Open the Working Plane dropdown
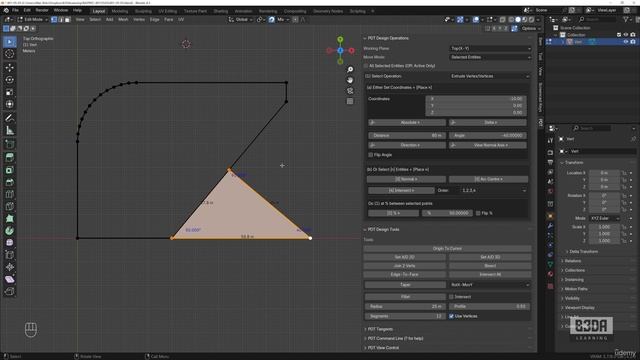 [490, 48]
